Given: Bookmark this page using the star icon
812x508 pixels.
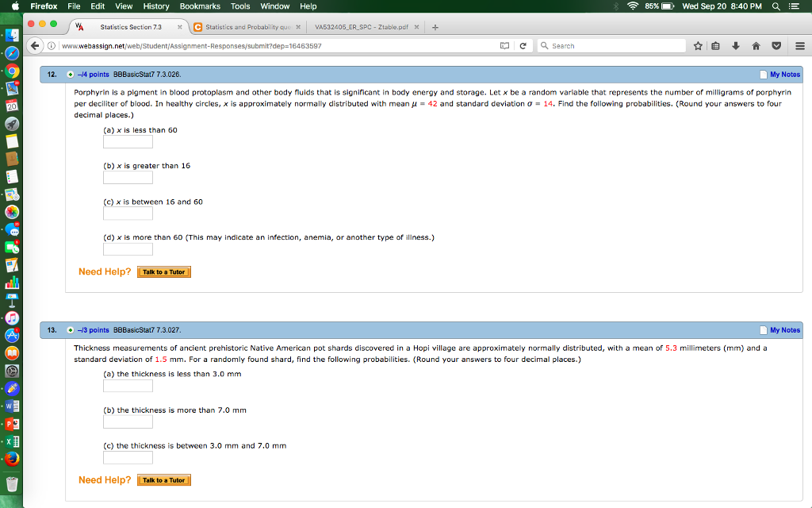Looking at the screenshot, I should click(x=699, y=45).
